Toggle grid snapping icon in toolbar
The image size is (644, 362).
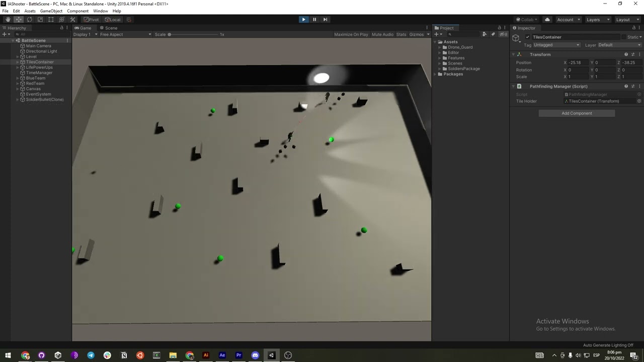pos(129,20)
